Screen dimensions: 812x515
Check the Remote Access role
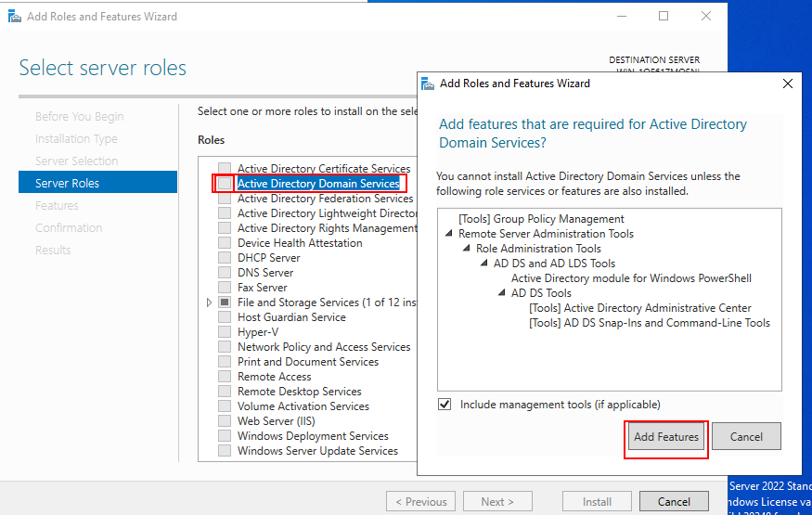click(x=225, y=377)
